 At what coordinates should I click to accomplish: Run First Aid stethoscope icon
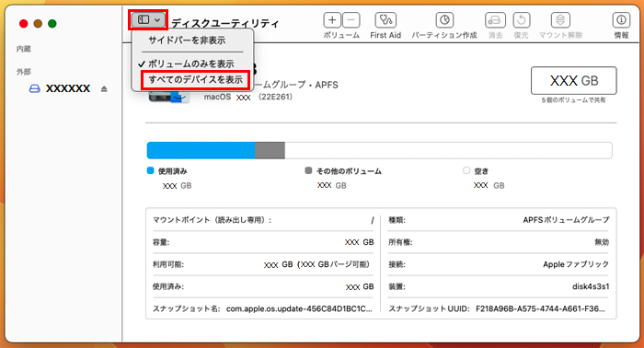[385, 19]
